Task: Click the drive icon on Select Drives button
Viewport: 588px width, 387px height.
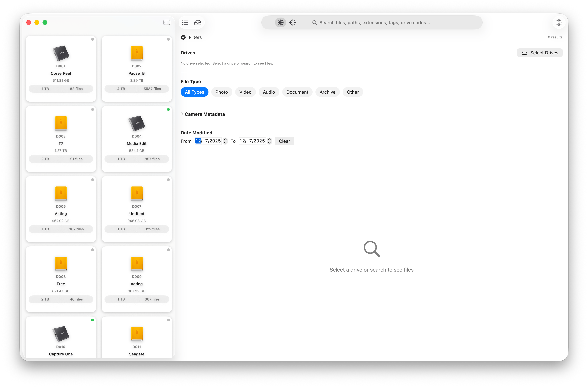Action: pos(524,53)
